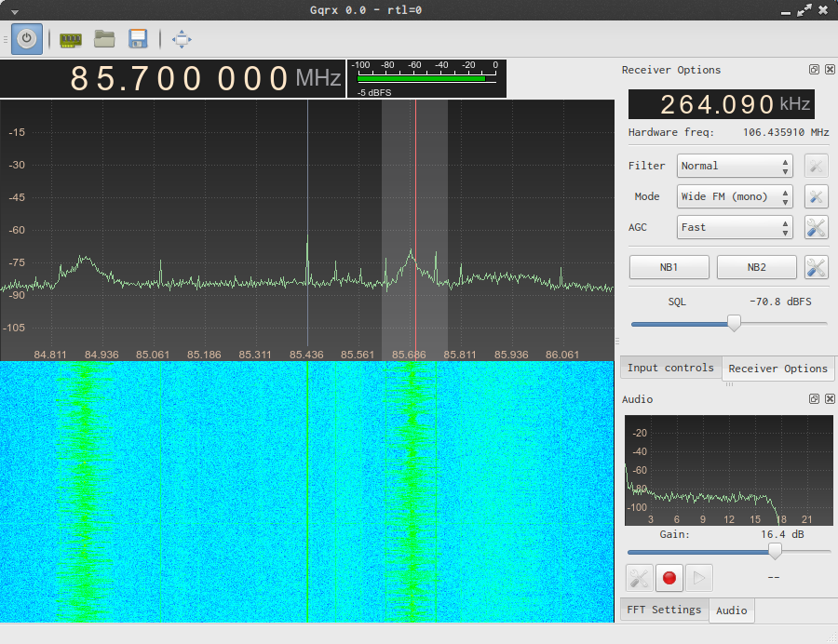The image size is (838, 644).
Task: Click the audio play button
Action: (x=699, y=578)
